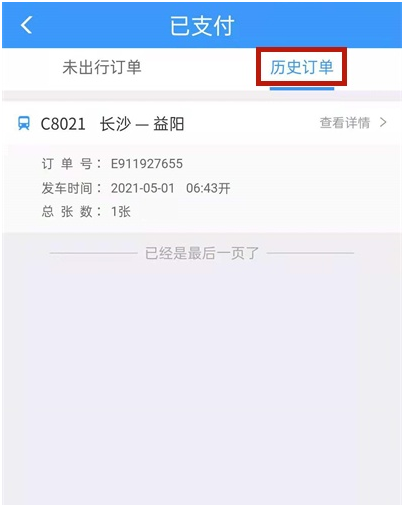Click order number E911927655
Screen dimensions: 404x505
(147, 164)
